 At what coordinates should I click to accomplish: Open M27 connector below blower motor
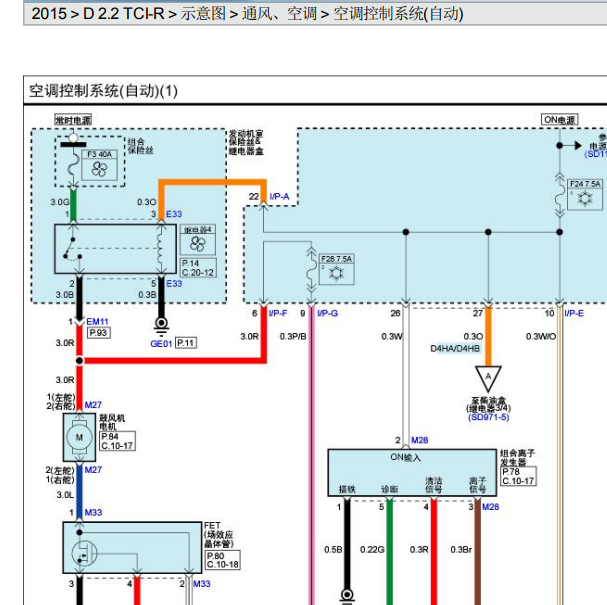(93, 470)
